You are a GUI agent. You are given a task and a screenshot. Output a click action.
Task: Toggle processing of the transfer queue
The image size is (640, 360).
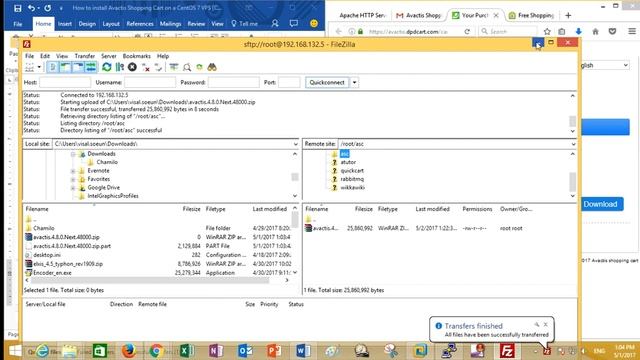pos(120,67)
